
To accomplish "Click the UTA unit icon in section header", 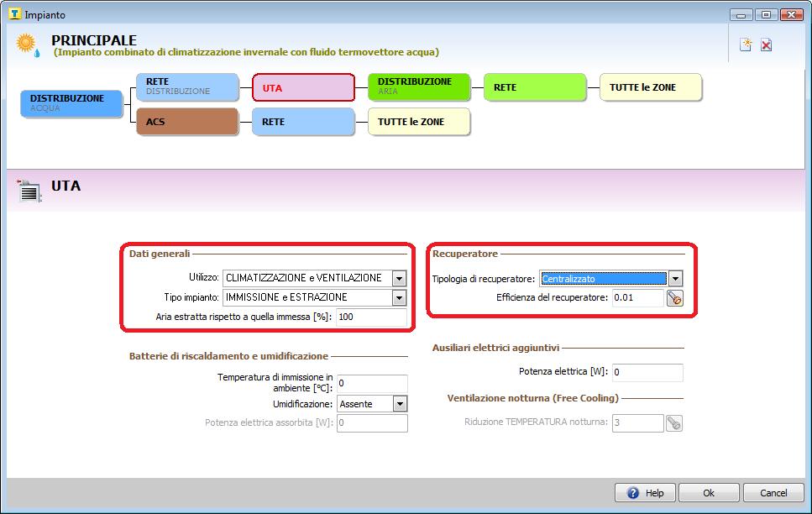I will (29, 191).
